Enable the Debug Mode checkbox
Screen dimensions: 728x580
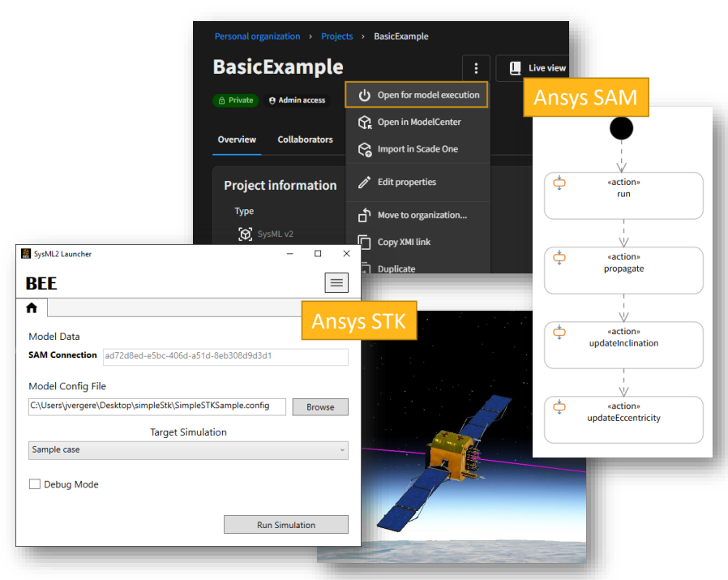click(35, 484)
